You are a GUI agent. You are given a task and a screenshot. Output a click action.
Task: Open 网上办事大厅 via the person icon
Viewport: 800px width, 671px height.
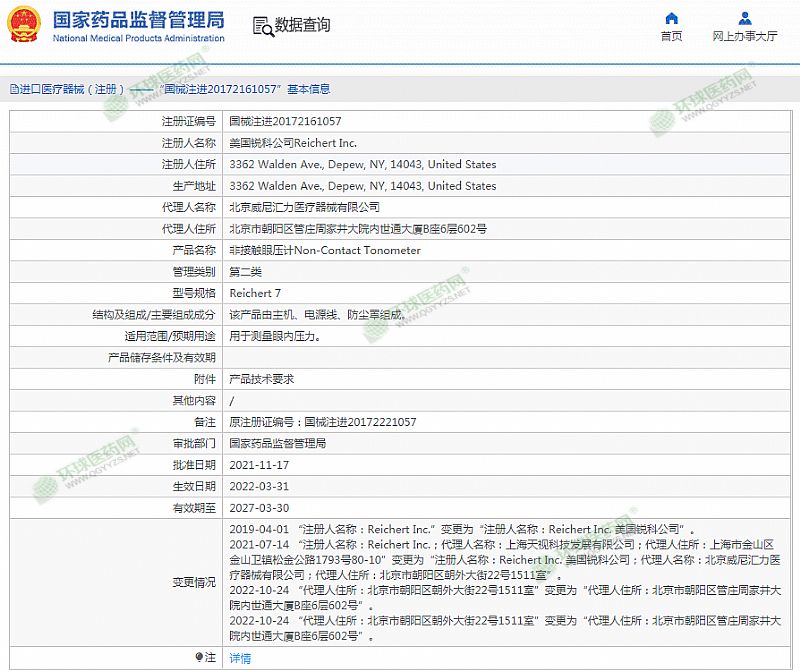click(745, 18)
